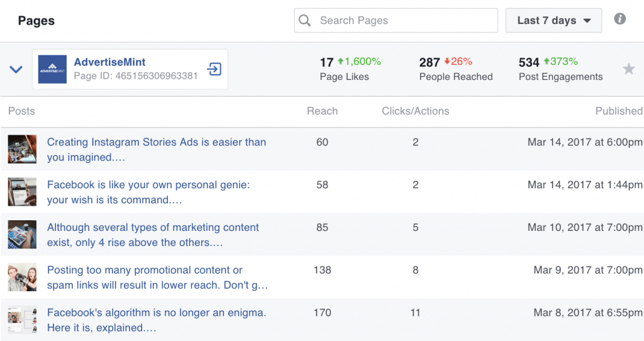
Task: Open Facebook's algorithm post thumbnail
Action: 22,320
